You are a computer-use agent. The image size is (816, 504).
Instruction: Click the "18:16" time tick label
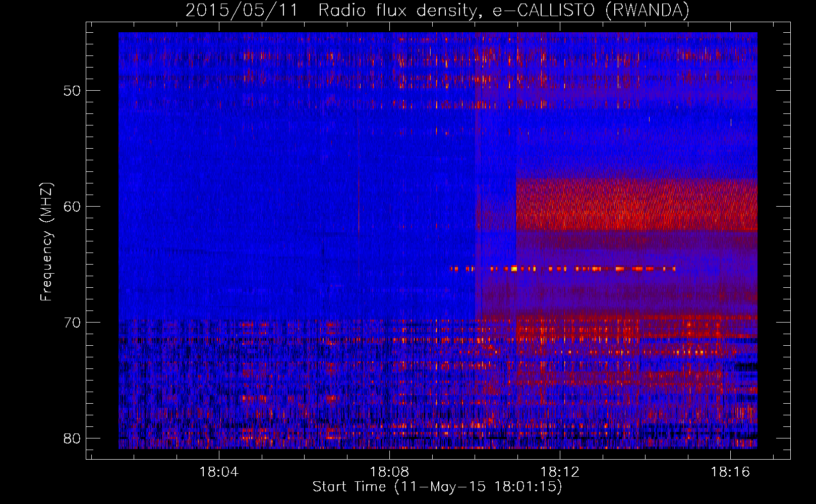(730, 472)
